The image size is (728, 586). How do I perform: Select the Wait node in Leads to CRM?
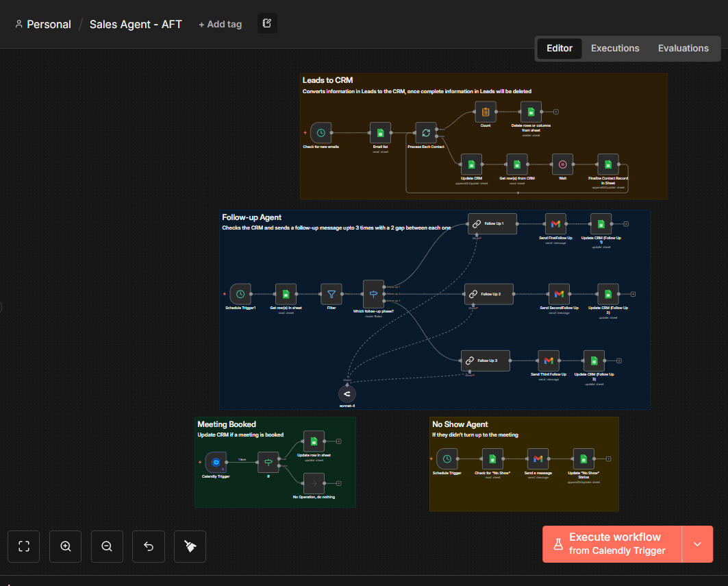click(x=562, y=164)
